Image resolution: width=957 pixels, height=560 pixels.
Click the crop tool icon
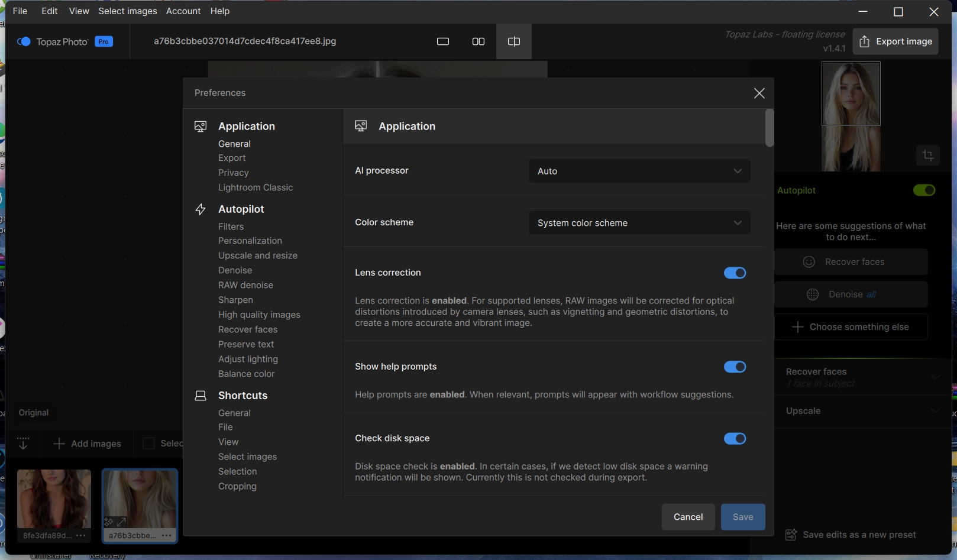[927, 156]
